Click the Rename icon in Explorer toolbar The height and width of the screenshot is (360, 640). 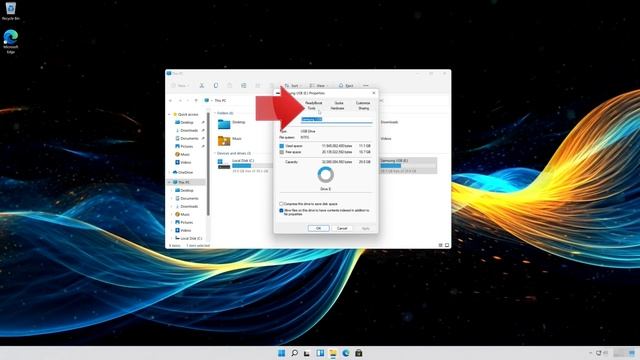coord(244,85)
